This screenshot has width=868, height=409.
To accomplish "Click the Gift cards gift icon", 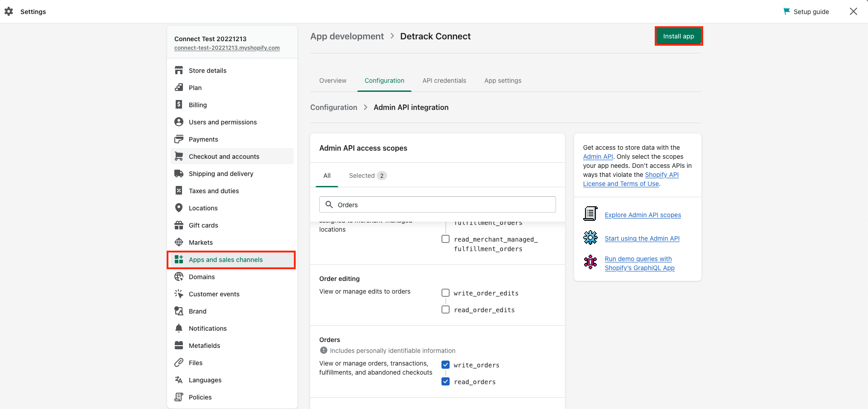I will pos(179,225).
